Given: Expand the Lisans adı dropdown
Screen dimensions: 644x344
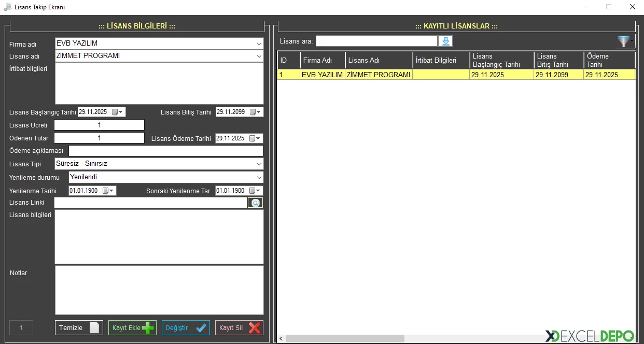Looking at the screenshot, I should [x=259, y=56].
